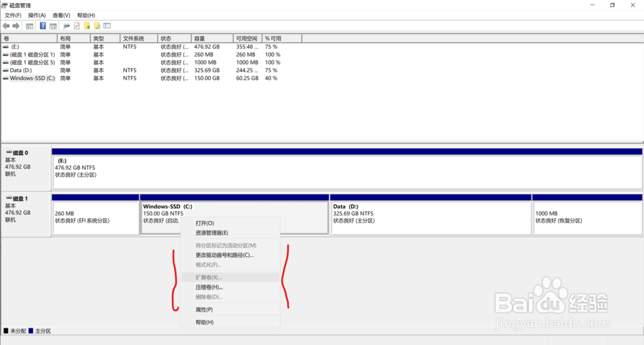Sort by the 状态 column header

click(x=175, y=38)
